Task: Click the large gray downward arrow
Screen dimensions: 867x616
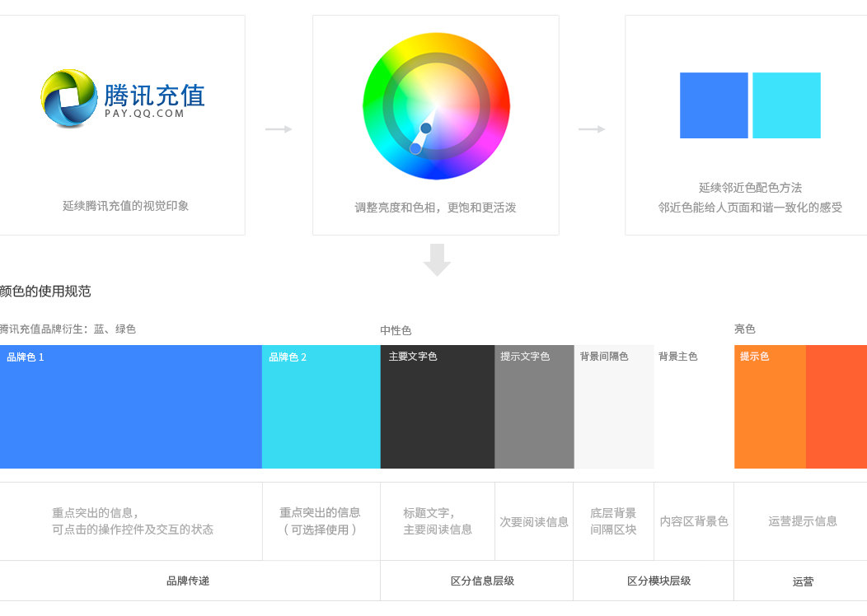Action: [437, 259]
